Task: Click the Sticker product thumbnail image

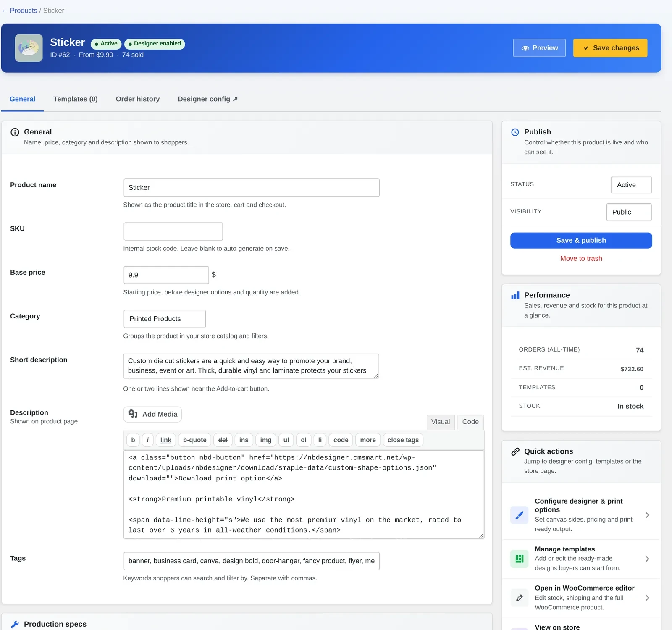Action: [x=29, y=48]
